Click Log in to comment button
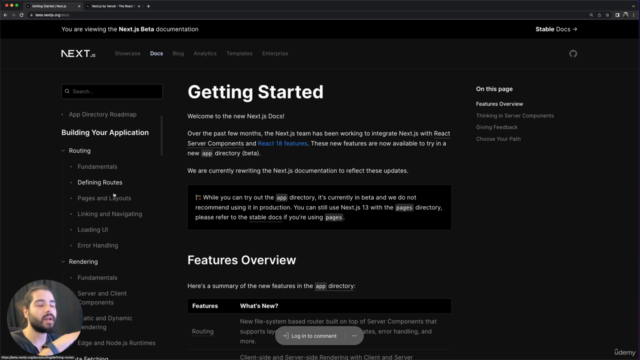The height and width of the screenshot is (360, 640). coord(310,336)
